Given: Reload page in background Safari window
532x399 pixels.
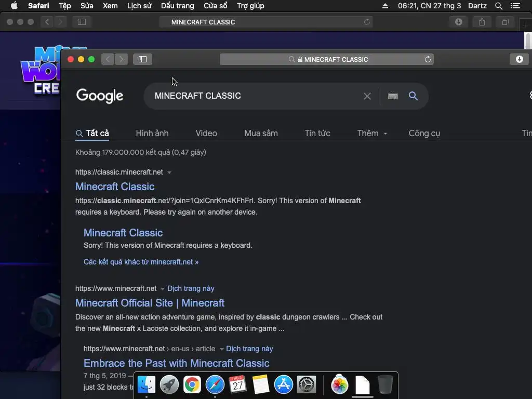Looking at the screenshot, I should 367,22.
